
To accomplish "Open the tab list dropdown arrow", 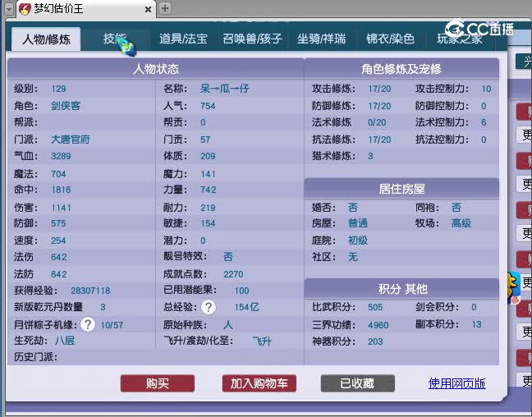I will (9, 9).
